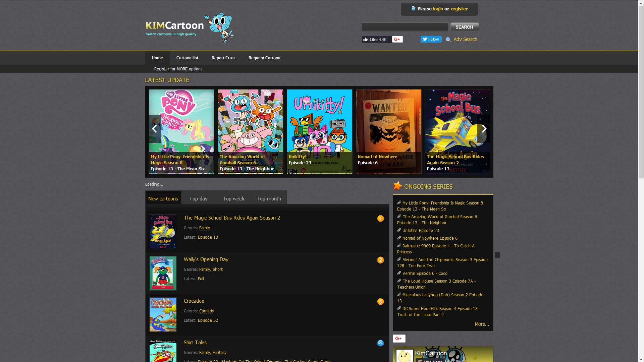Image resolution: width=644 pixels, height=362 pixels.
Task: Open the Wally's Opening Day poster thumbnail
Action: [163, 273]
